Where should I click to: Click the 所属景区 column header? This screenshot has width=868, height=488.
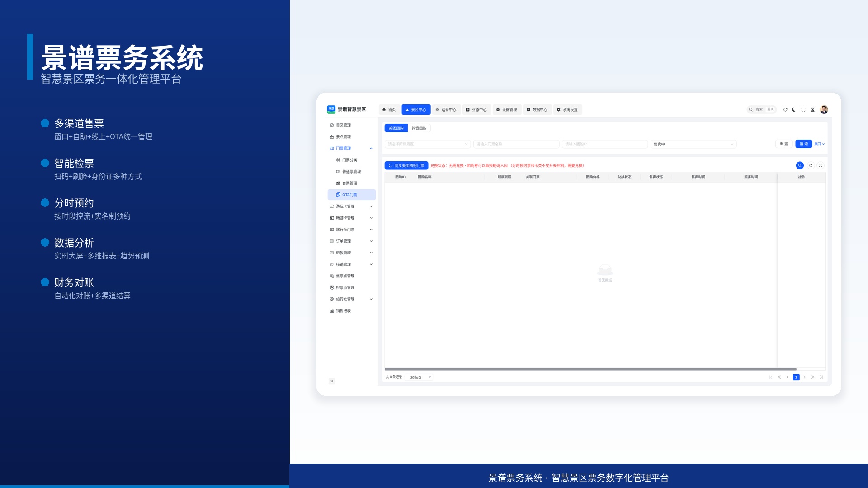505,177
